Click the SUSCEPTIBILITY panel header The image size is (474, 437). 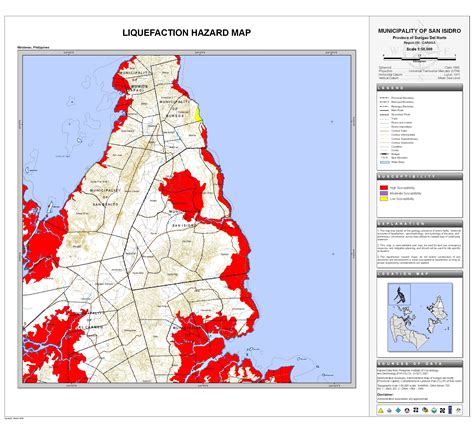[419, 176]
